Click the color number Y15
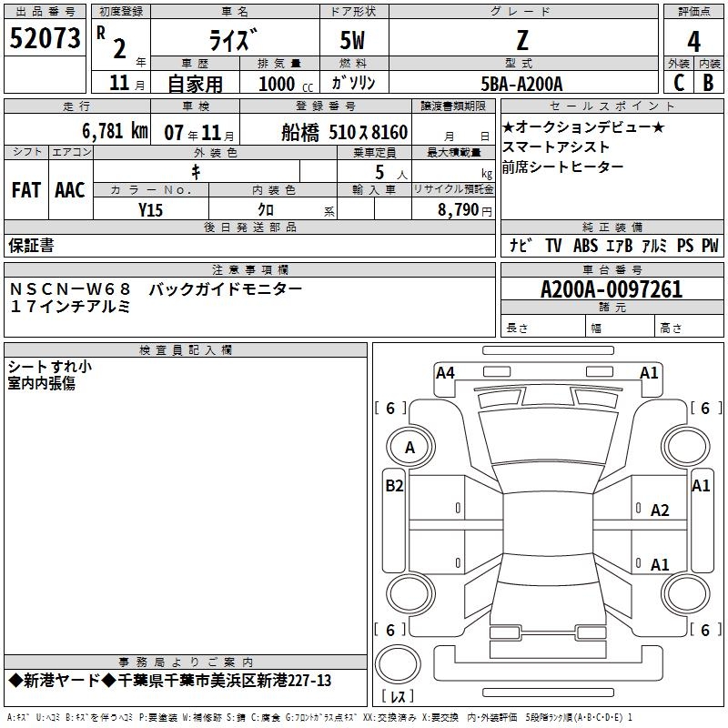 pyautogui.click(x=150, y=209)
